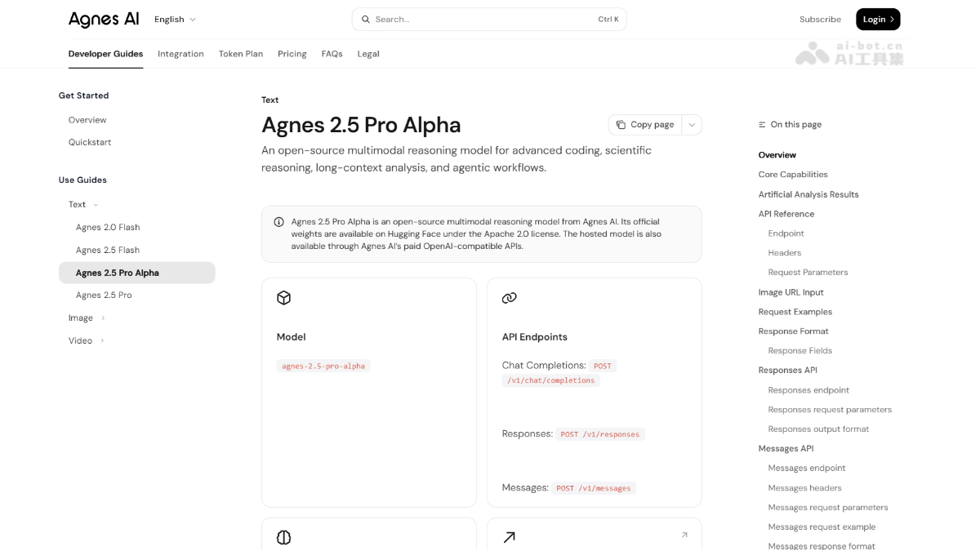This screenshot has width=980, height=551.
Task: Click the Agnes 2.5 Pro Alpha page heading
Action: pyautogui.click(x=361, y=125)
